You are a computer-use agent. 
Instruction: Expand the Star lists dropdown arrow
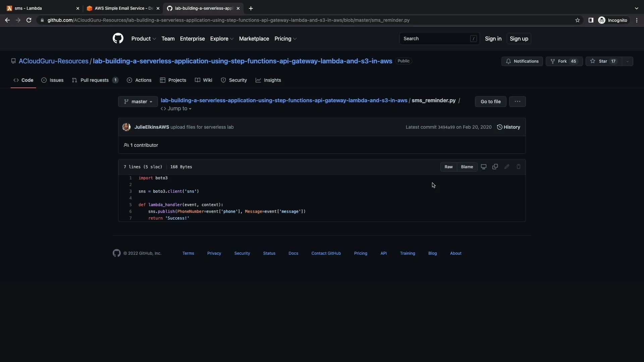coord(627,61)
